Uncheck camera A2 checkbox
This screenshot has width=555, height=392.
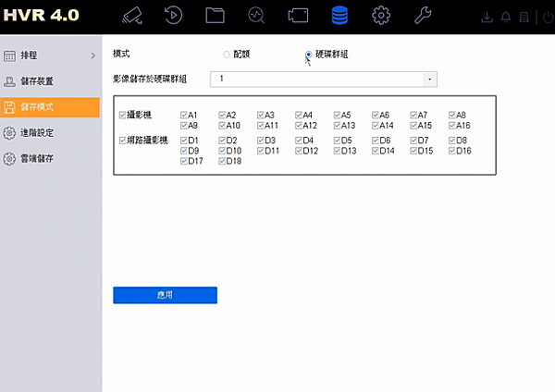point(222,115)
